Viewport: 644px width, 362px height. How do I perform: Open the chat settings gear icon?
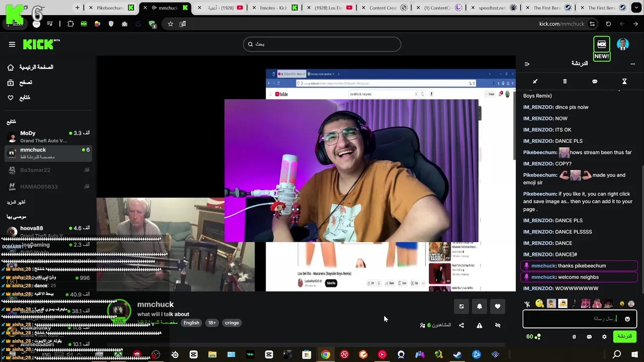tap(604, 337)
